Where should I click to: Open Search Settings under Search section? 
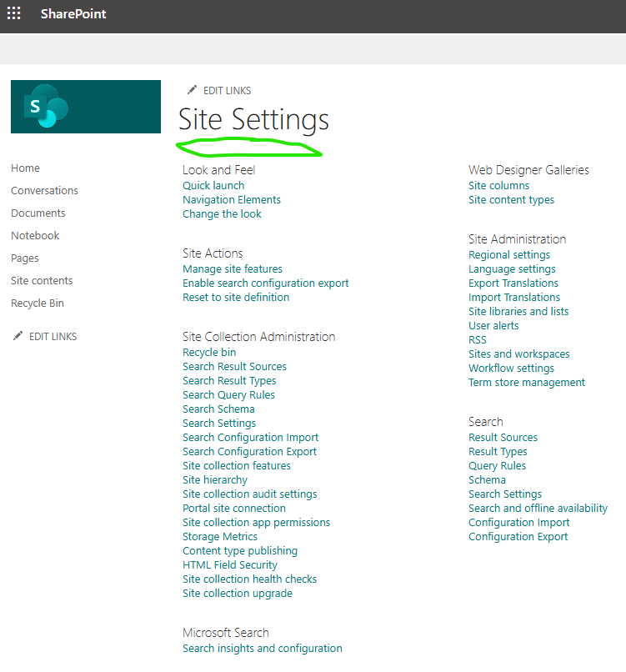[505, 494]
